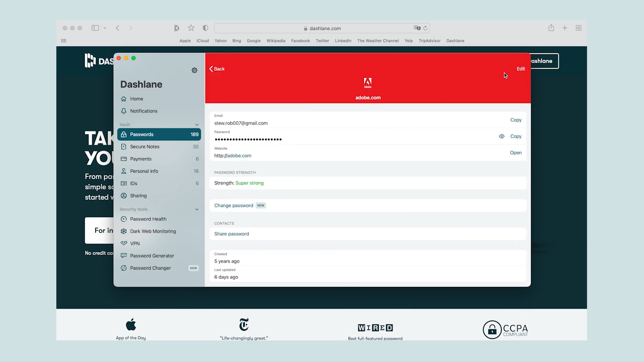Collapse the Security tools section
This screenshot has width=644, height=362.
[x=197, y=209]
